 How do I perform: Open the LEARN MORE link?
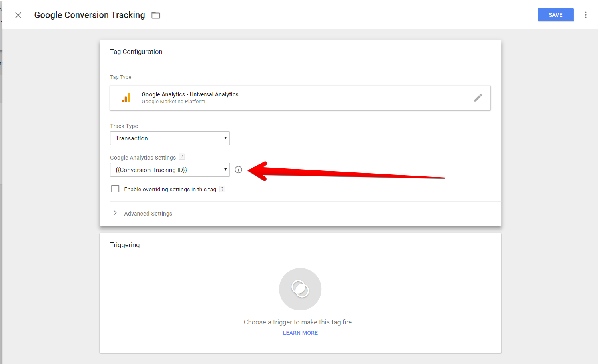pyautogui.click(x=300, y=333)
